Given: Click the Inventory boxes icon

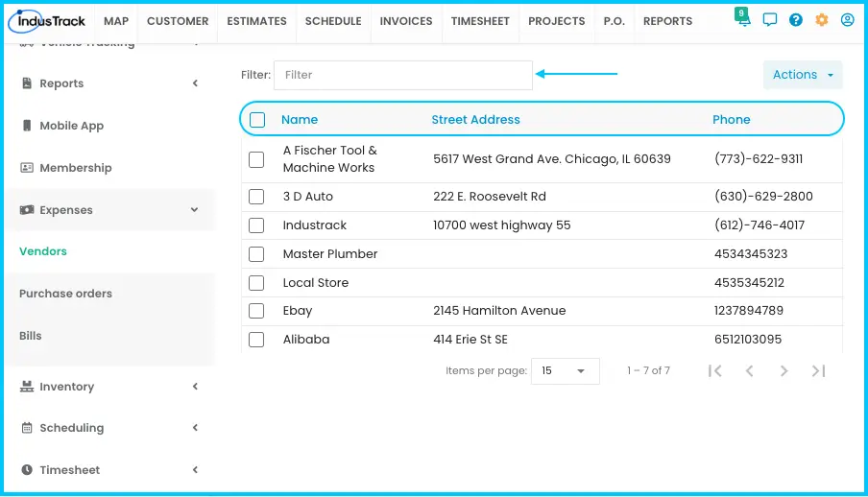Looking at the screenshot, I should (x=27, y=387).
